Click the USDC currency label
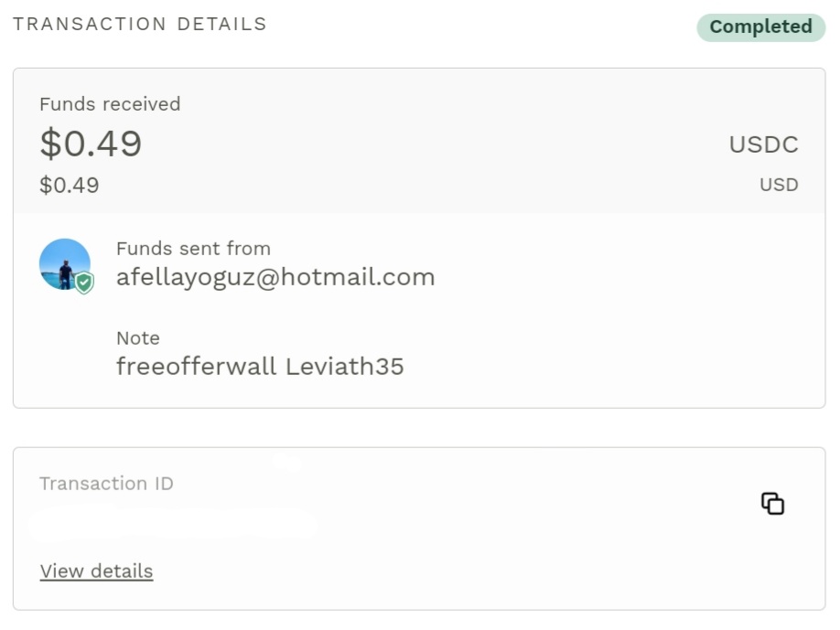The width and height of the screenshot is (840, 630). (764, 144)
